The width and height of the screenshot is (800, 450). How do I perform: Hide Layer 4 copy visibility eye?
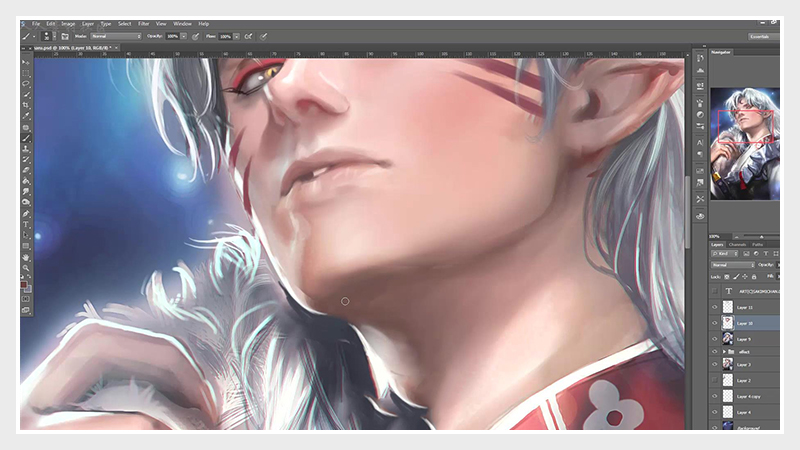point(714,396)
